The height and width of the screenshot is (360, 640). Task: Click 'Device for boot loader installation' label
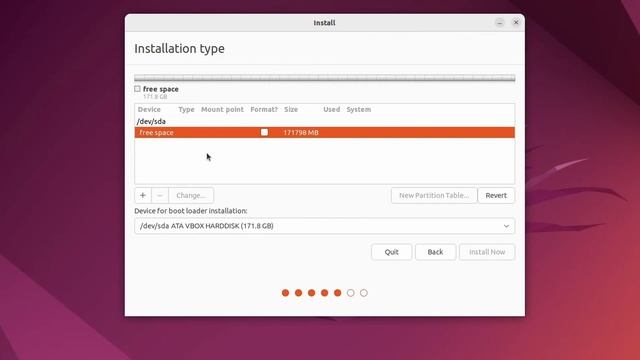tap(191, 211)
